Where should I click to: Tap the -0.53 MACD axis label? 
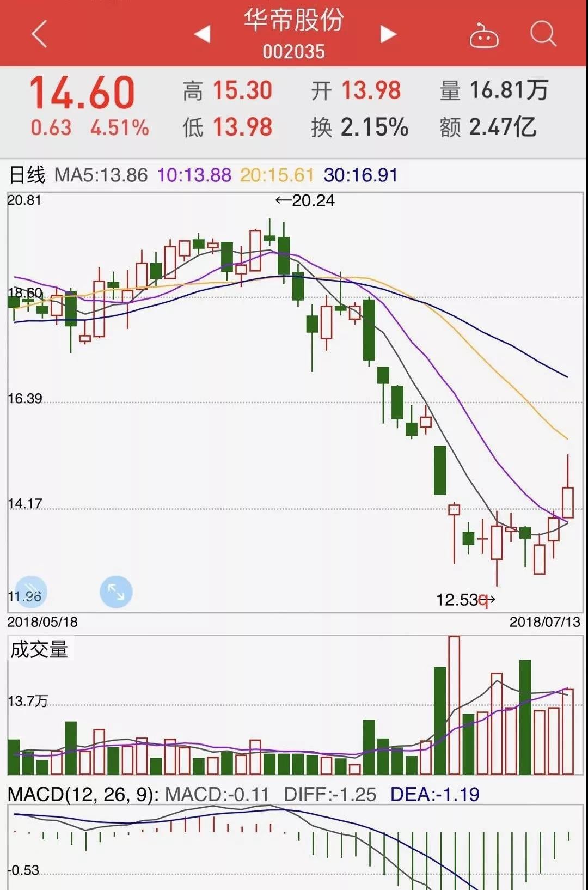click(x=24, y=870)
